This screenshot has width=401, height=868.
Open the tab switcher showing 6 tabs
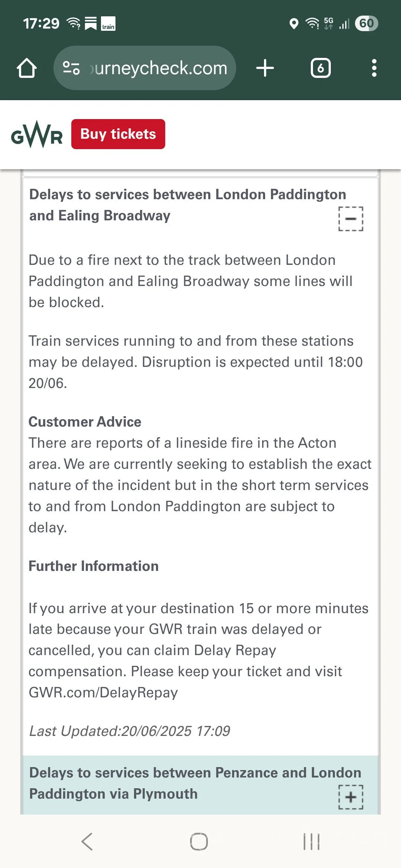(x=320, y=68)
